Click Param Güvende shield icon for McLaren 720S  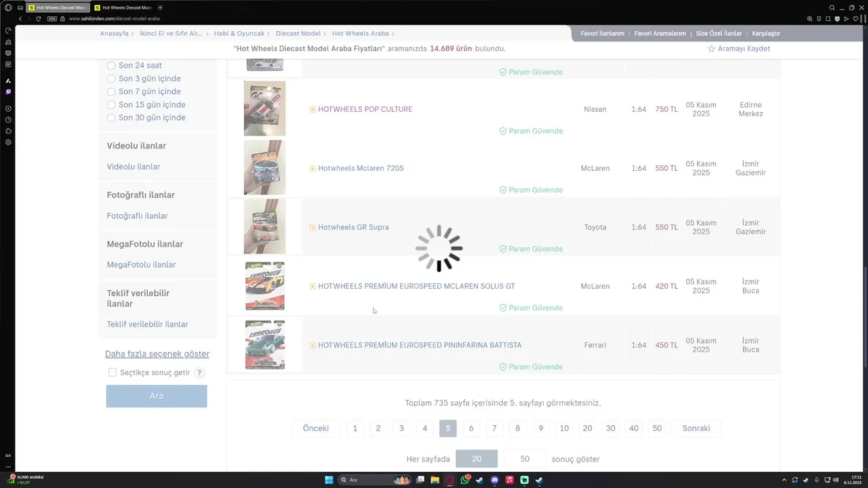[x=503, y=190]
